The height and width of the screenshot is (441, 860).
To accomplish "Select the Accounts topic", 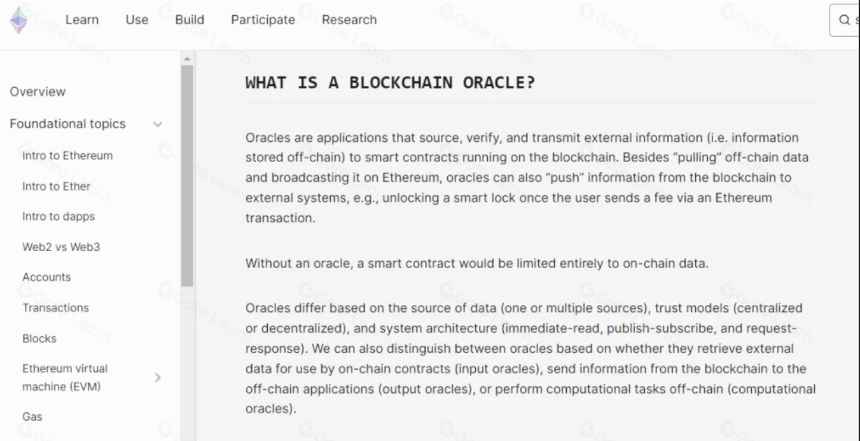I will pos(47,278).
